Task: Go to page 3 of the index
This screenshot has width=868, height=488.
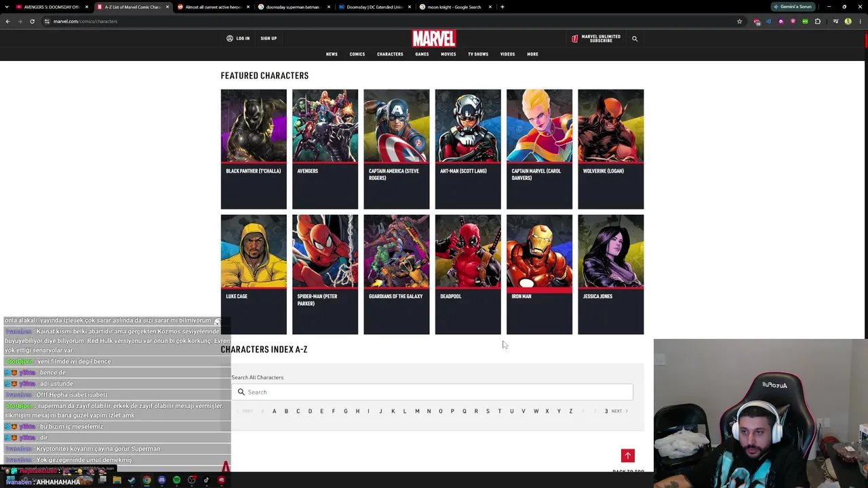Action: coord(606,411)
